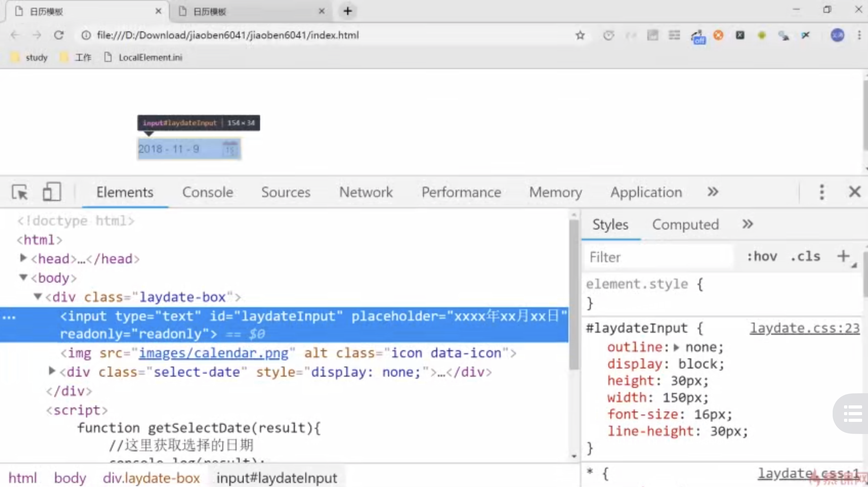Click the calendar icon in date input

[x=230, y=149]
